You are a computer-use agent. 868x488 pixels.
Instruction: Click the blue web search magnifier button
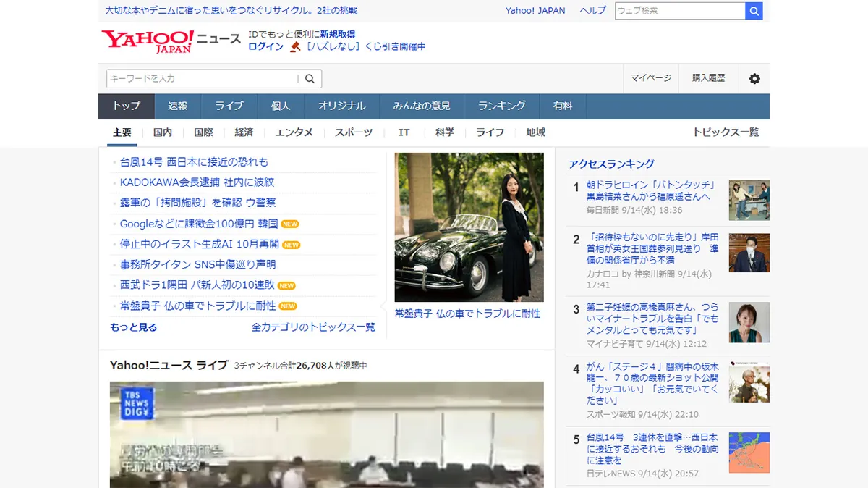click(x=754, y=11)
